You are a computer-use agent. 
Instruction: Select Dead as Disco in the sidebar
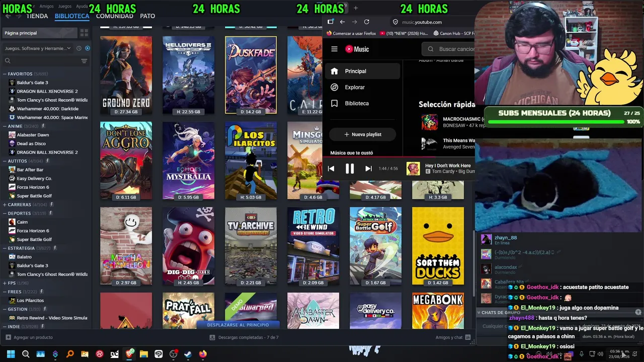(31, 143)
